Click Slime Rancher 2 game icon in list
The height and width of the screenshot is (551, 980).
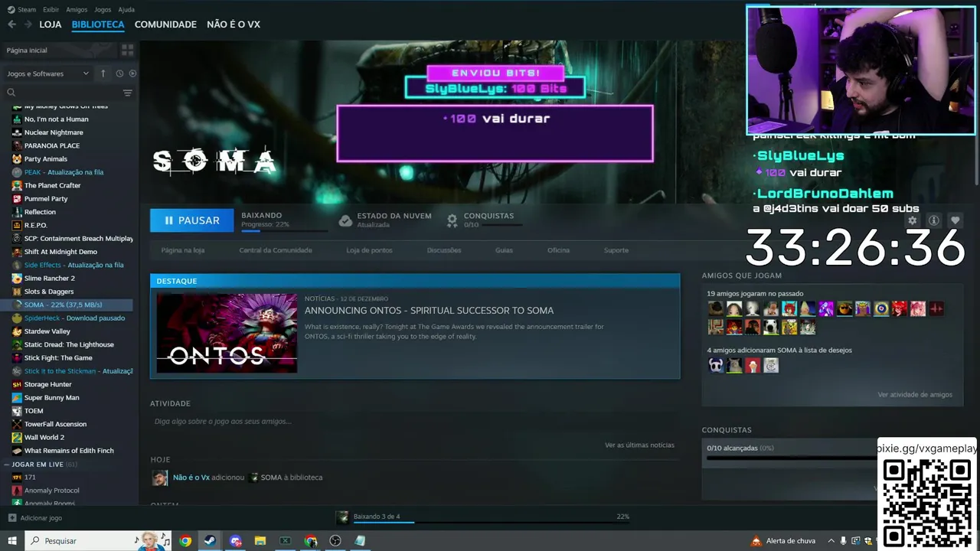(x=17, y=279)
